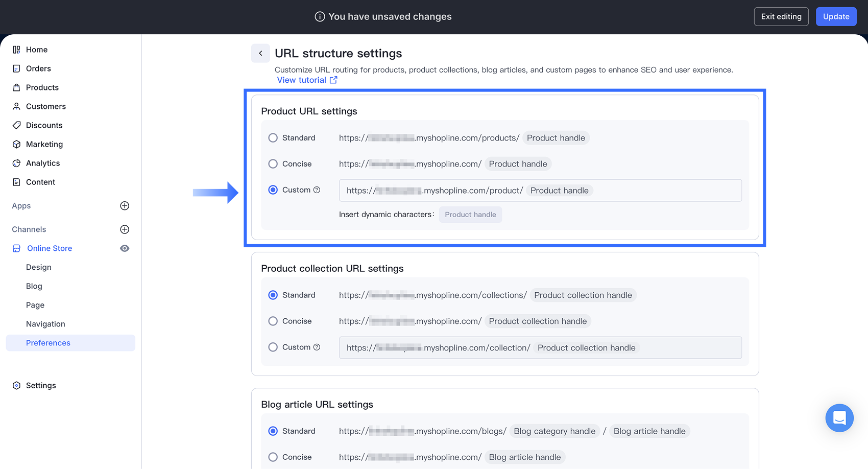Viewport: 868px width, 469px height.
Task: Click help icon next to collection Custom option
Action: click(x=317, y=347)
